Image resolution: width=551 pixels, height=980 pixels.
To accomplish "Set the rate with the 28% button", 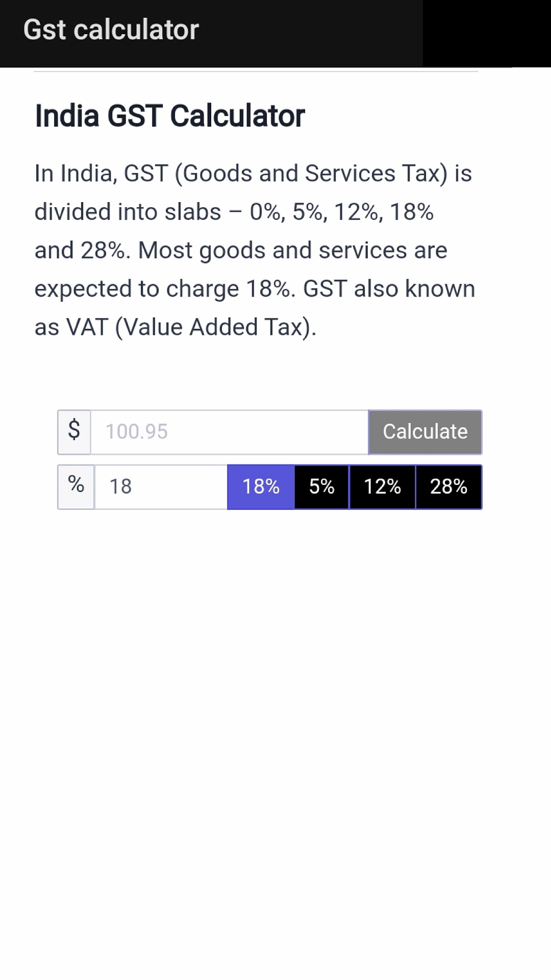I will tap(448, 486).
